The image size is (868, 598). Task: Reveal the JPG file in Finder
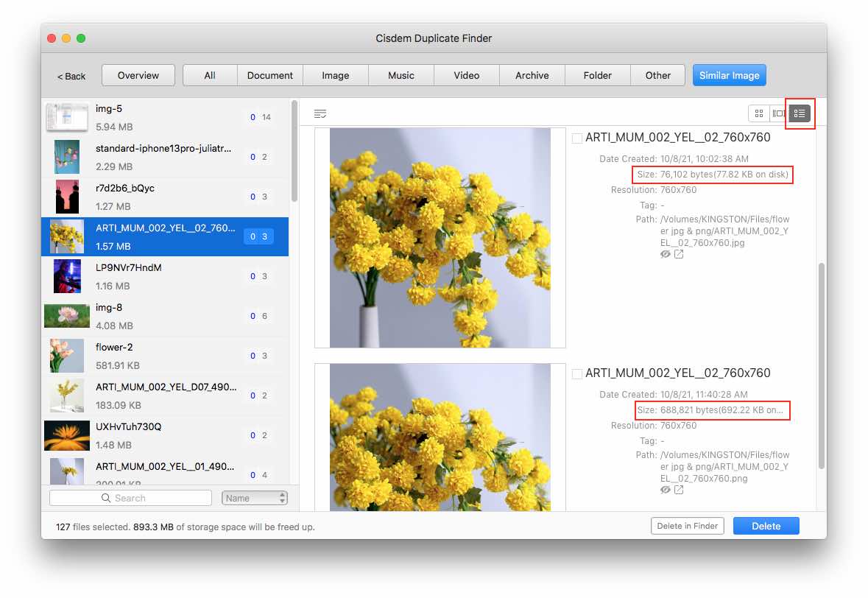coord(678,254)
